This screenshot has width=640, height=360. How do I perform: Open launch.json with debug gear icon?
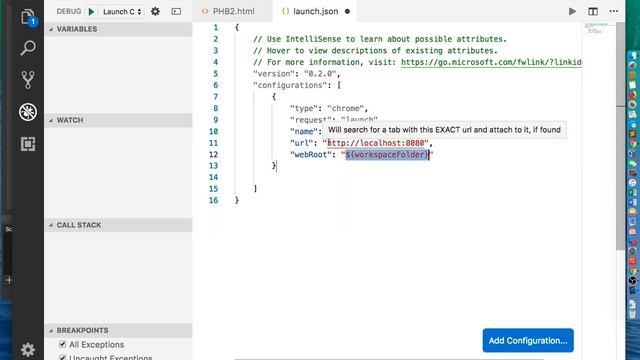pos(155,11)
